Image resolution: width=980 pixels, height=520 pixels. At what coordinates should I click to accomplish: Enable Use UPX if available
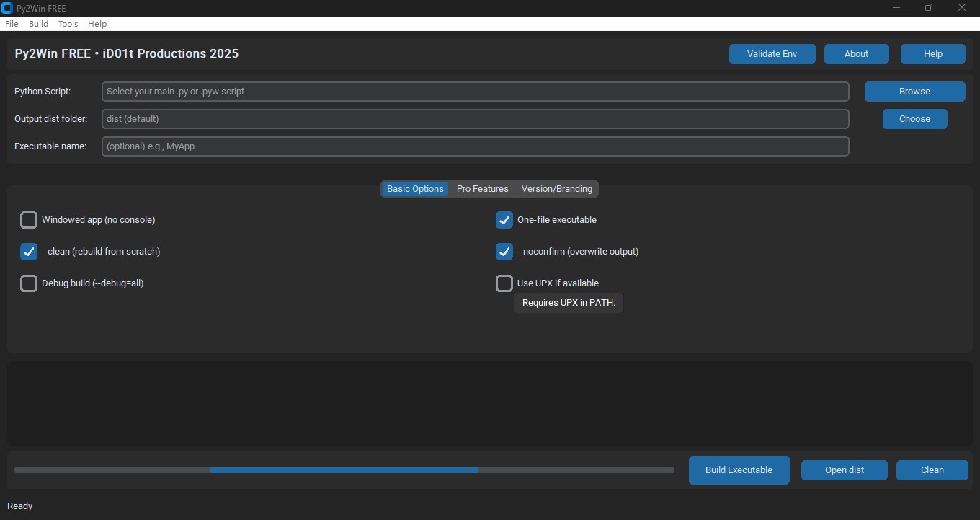504,283
